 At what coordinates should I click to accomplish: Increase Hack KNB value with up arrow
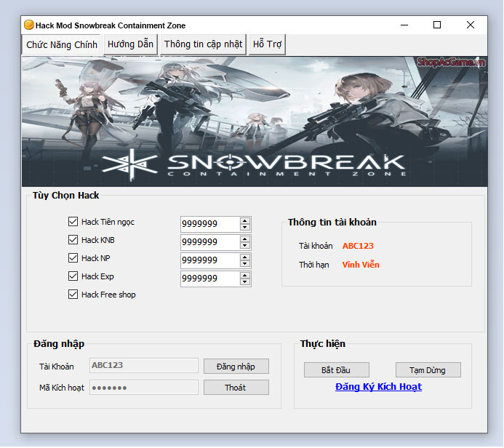[x=245, y=239]
